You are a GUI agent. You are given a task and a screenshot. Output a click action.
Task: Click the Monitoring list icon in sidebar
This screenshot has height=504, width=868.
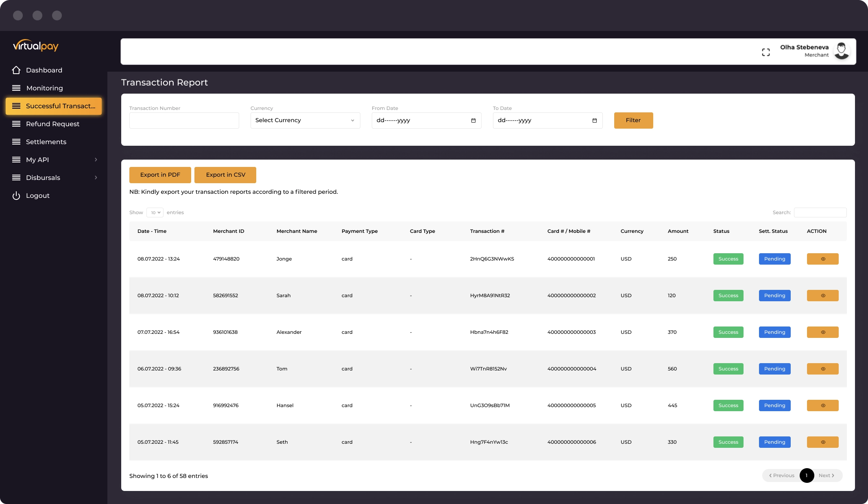pos(16,88)
